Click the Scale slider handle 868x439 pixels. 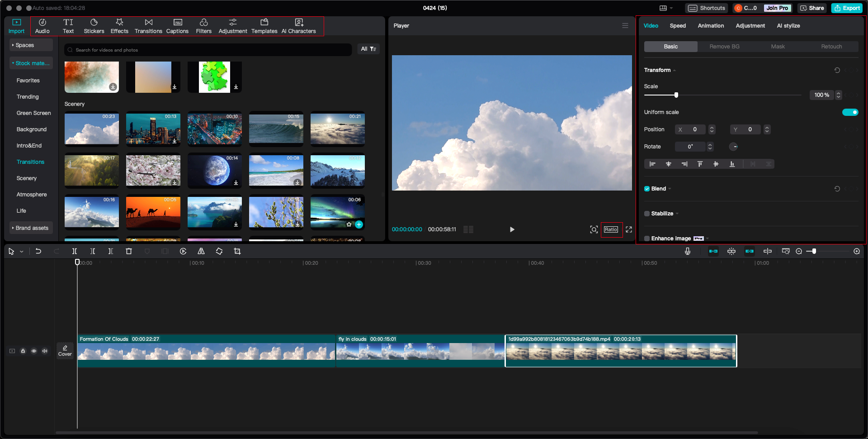coord(676,95)
